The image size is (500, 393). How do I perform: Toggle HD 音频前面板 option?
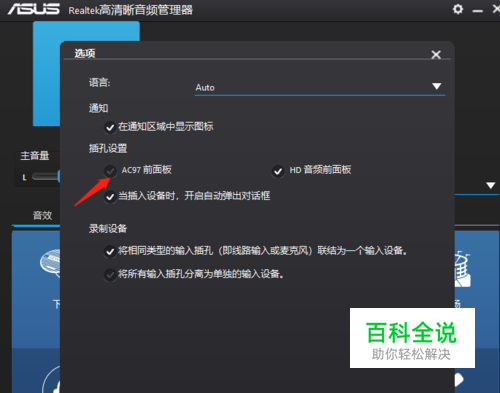point(278,171)
